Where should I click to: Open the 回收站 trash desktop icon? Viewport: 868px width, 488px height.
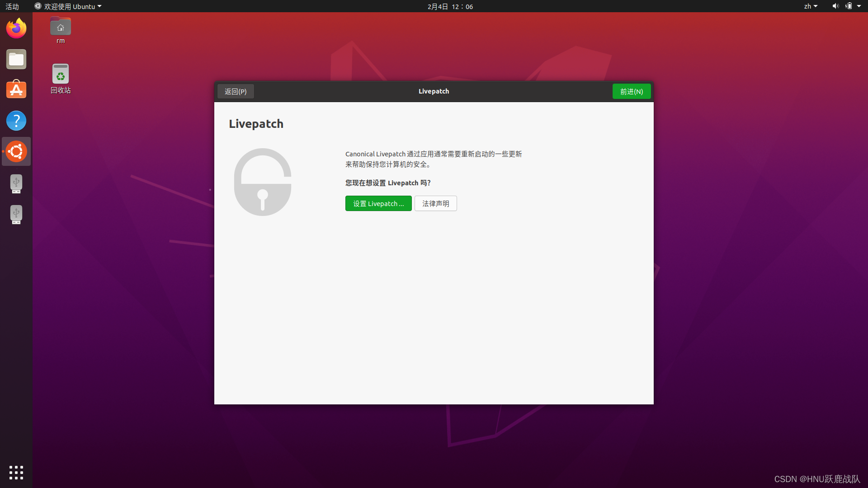pos(61,75)
